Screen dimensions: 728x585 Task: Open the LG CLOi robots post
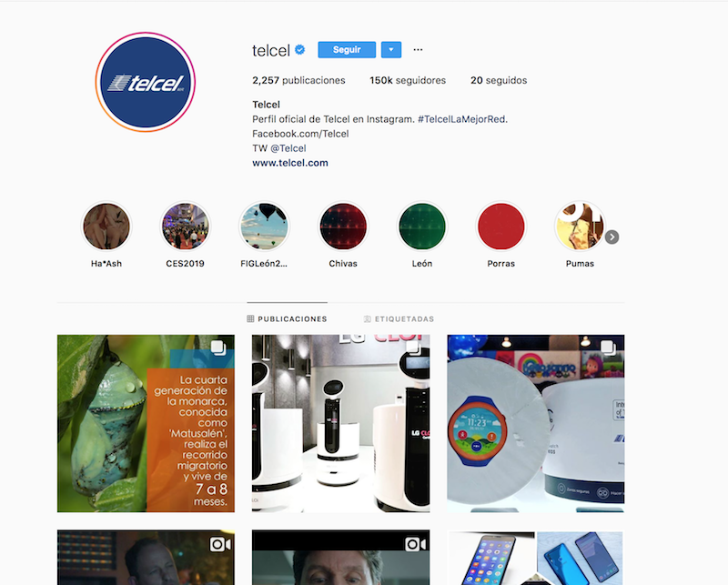click(340, 423)
